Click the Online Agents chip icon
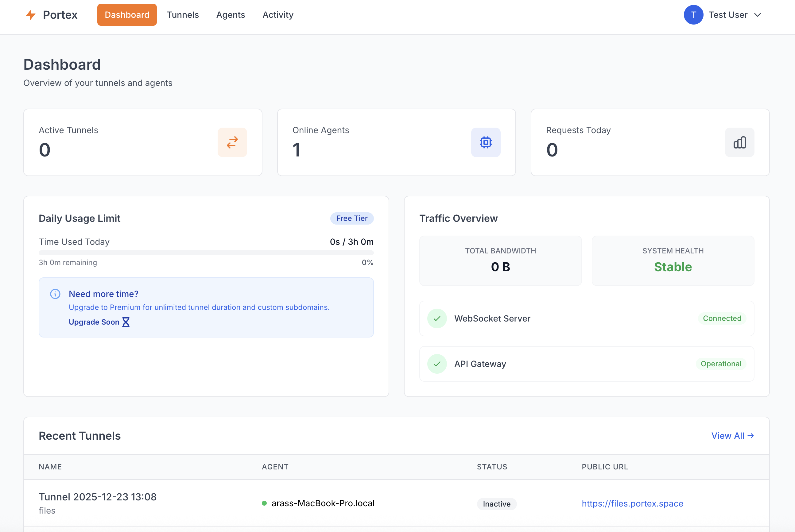The image size is (795, 532). (485, 142)
